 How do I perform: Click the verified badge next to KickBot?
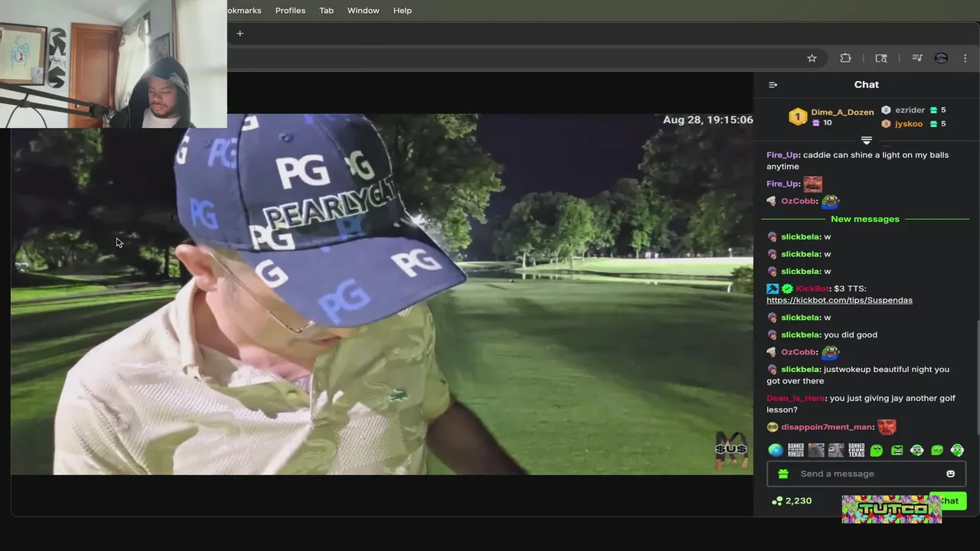[787, 289]
